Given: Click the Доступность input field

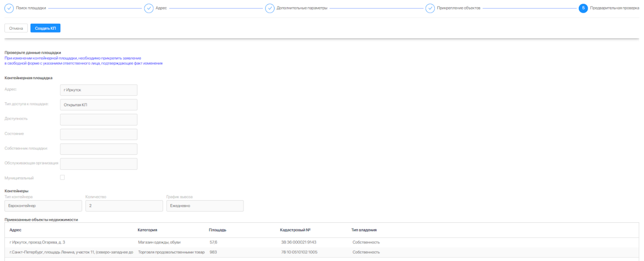Looking at the screenshot, I should coord(98,120).
